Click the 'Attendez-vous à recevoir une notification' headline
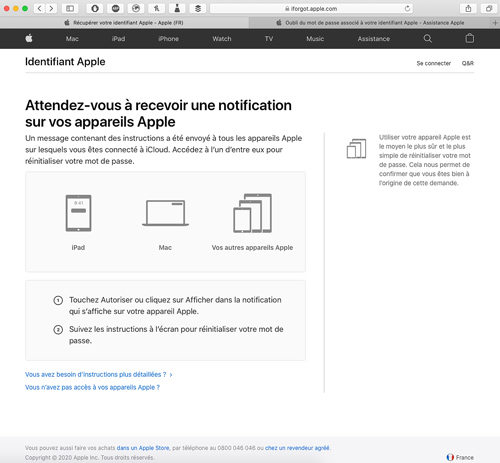Screen dimensions: 500x463 pyautogui.click(x=158, y=113)
